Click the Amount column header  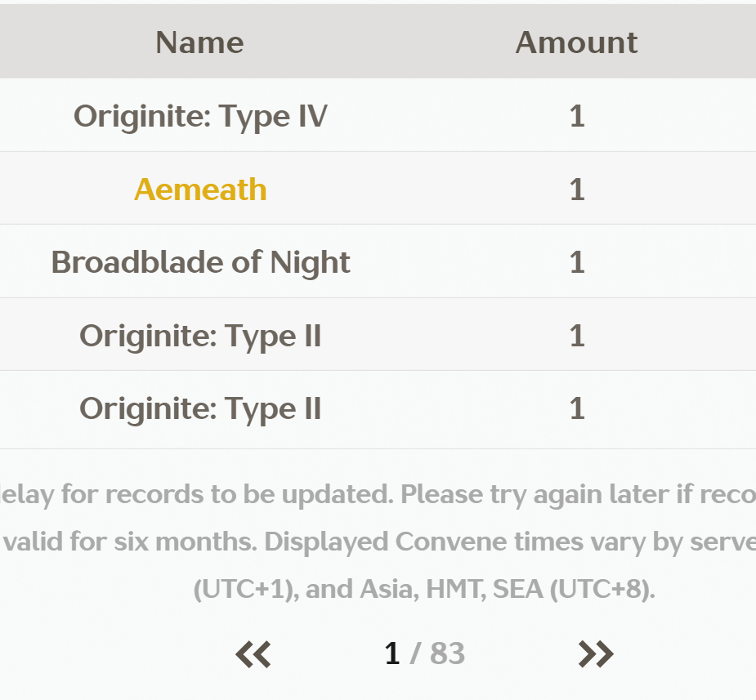pyautogui.click(x=576, y=42)
